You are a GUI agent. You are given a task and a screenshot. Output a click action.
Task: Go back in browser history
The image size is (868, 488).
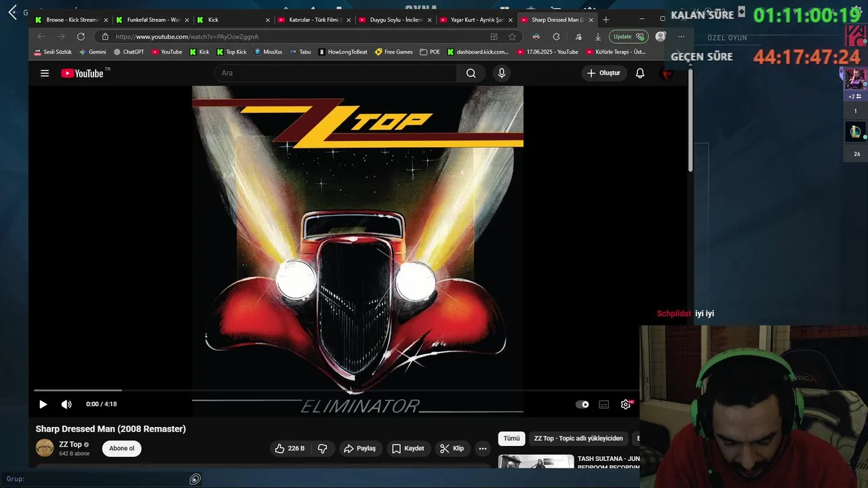41,37
